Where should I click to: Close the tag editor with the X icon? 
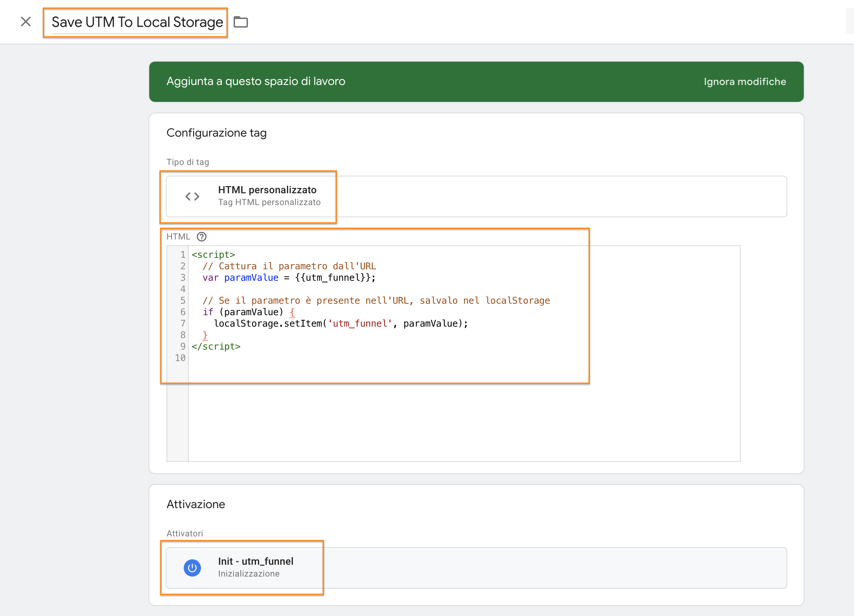25,22
